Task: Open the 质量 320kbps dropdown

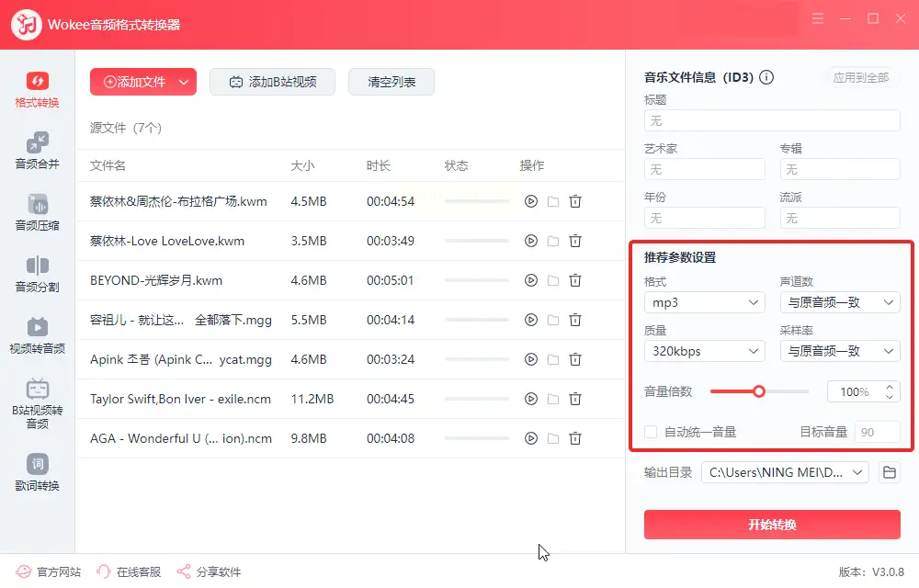Action: (705, 351)
